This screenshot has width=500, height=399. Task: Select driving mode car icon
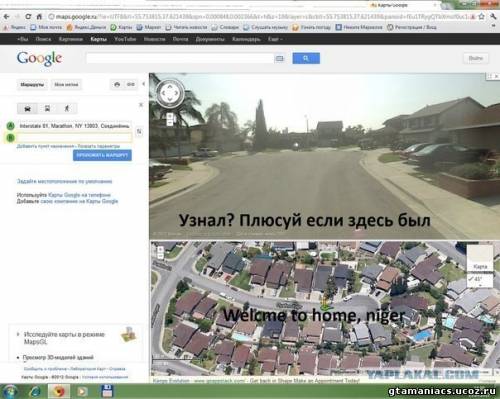pyautogui.click(x=27, y=108)
